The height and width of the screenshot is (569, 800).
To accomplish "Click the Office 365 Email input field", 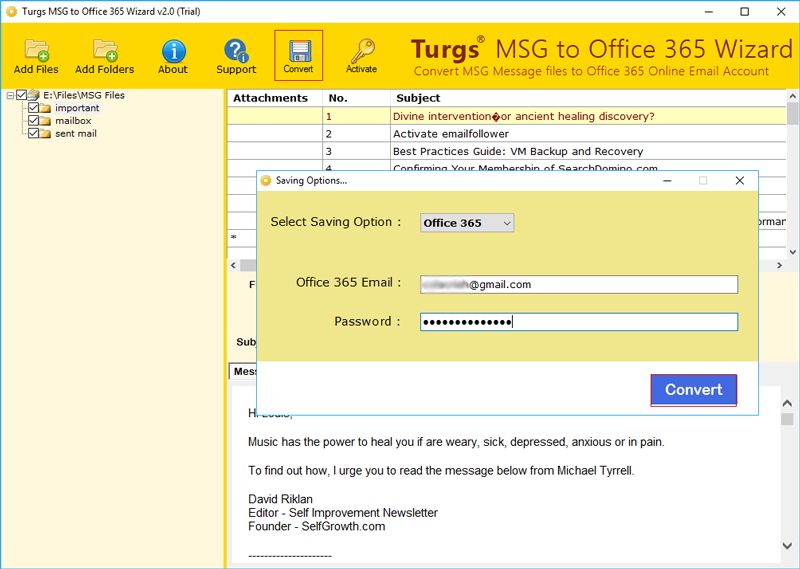I will click(x=579, y=284).
